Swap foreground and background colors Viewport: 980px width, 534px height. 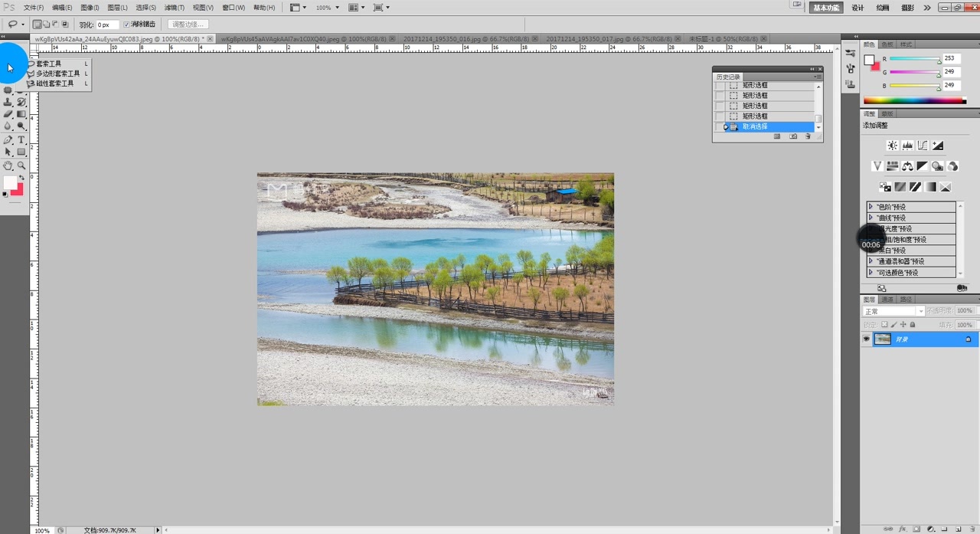coord(21,178)
